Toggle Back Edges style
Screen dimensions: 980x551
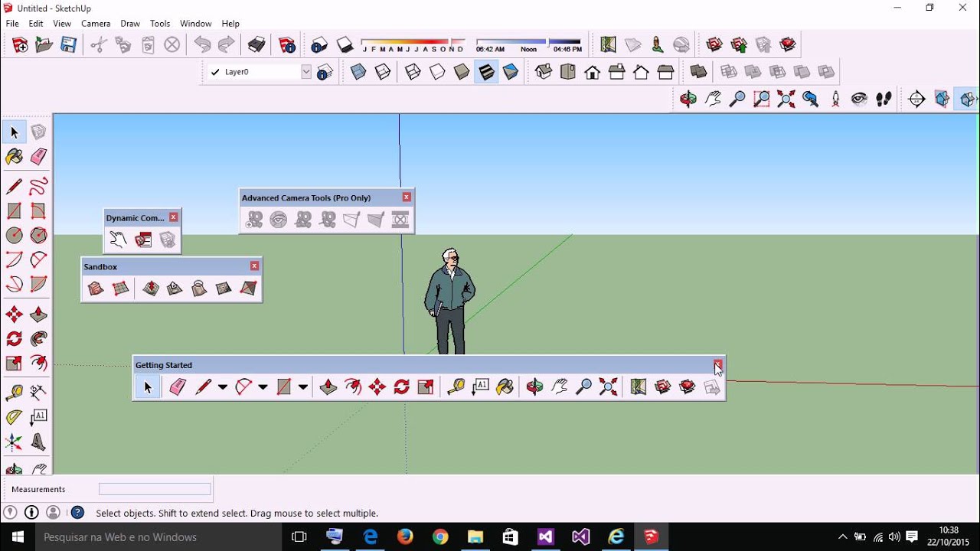[383, 72]
